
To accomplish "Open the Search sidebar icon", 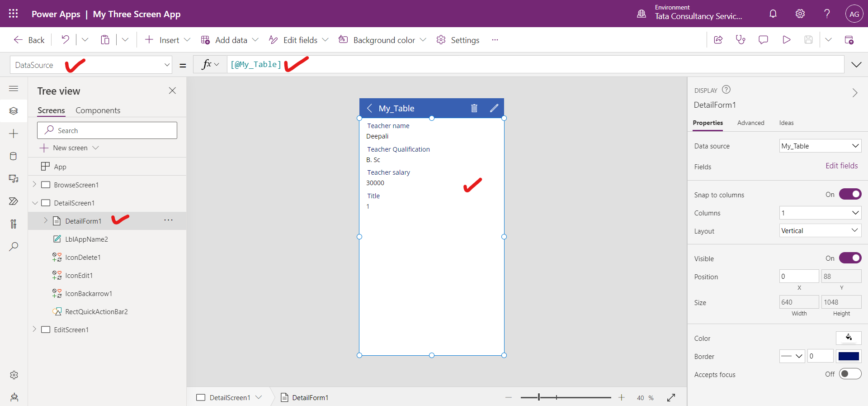I will pyautogui.click(x=14, y=247).
